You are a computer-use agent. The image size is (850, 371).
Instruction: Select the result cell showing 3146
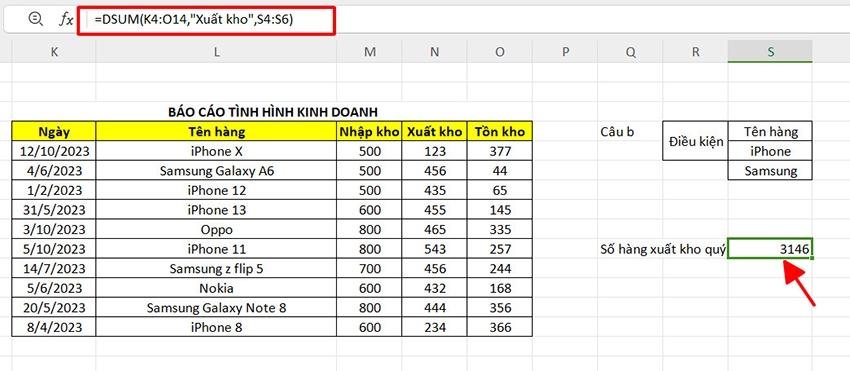770,249
